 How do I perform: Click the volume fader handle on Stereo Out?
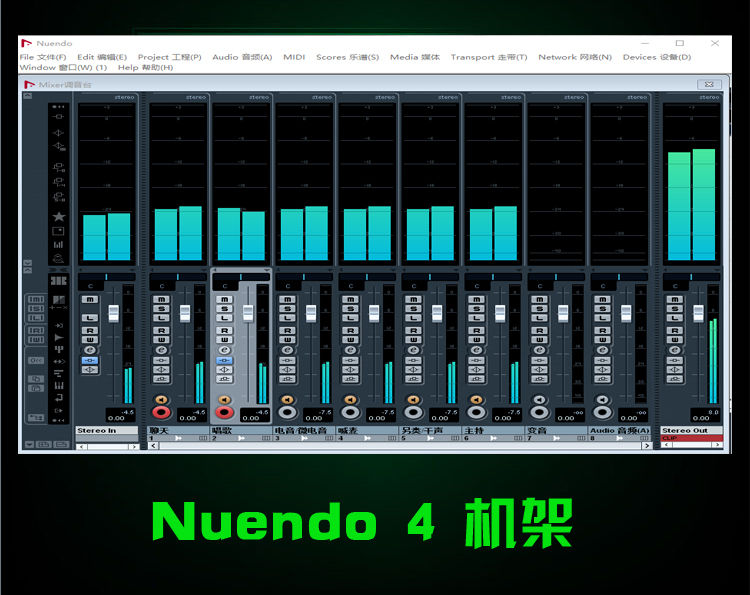(698, 313)
